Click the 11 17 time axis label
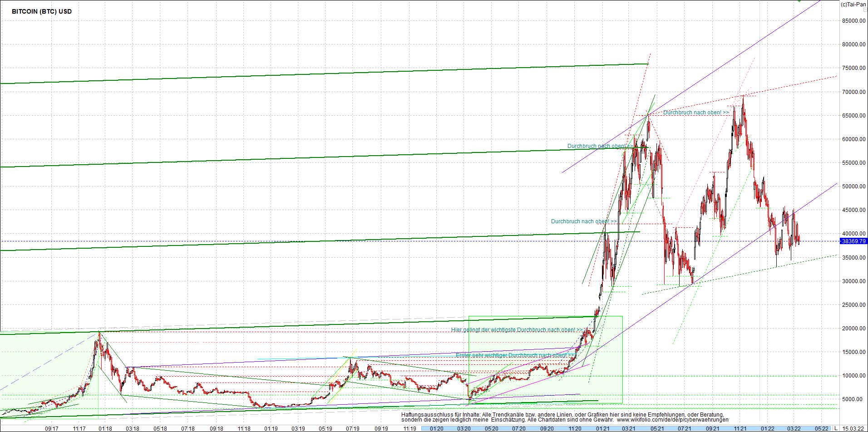 (79, 428)
